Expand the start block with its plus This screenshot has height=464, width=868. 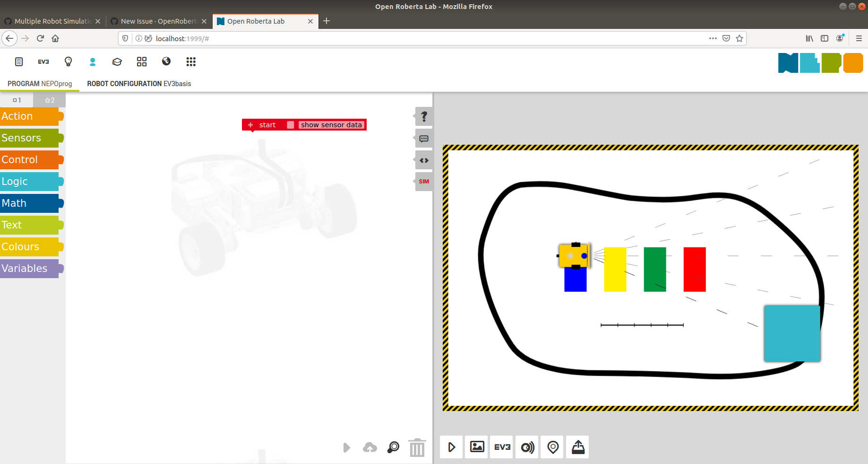(x=249, y=124)
